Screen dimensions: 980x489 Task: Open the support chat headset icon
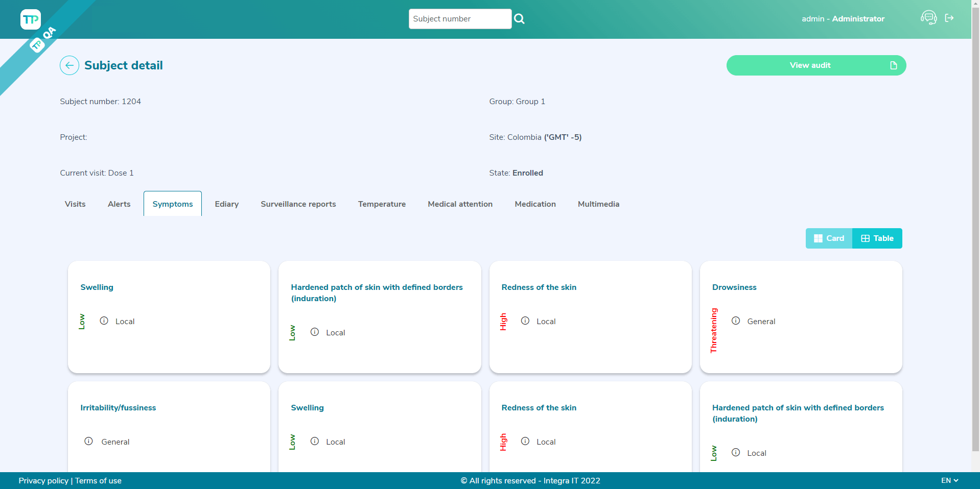point(928,18)
